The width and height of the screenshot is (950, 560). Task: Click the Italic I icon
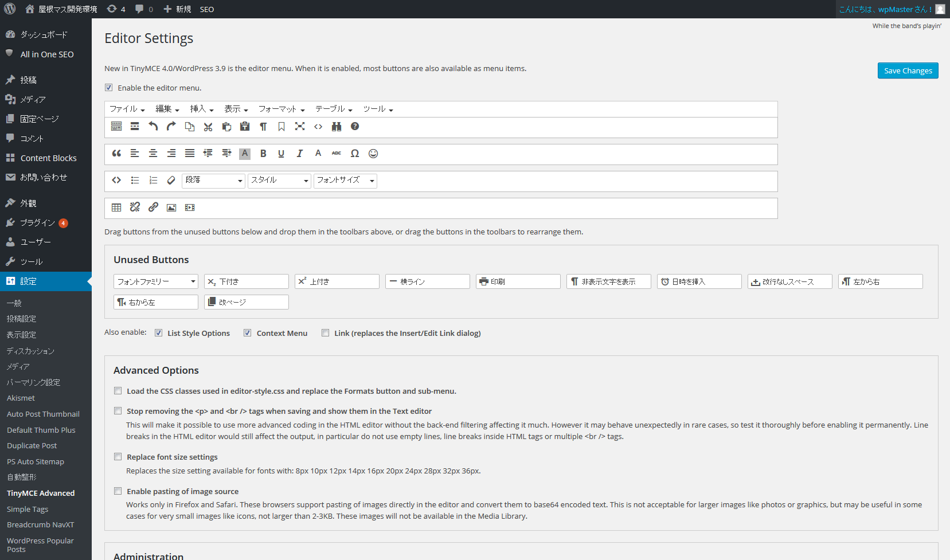pos(299,154)
